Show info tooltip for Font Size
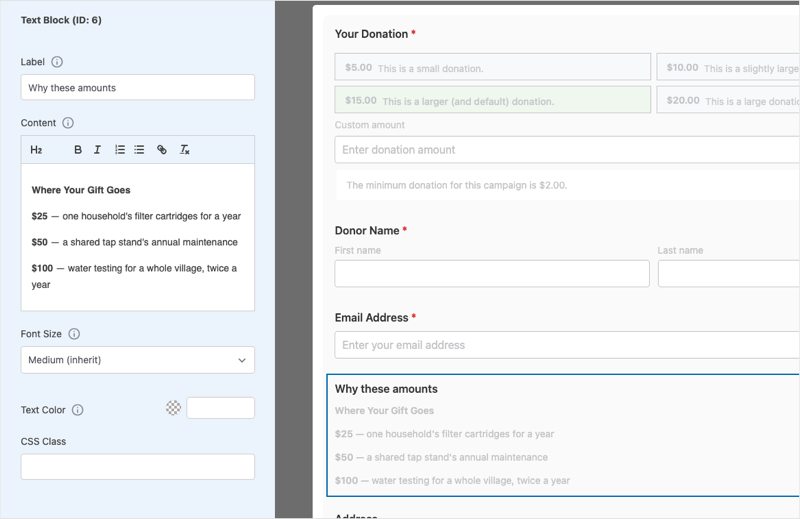The image size is (800, 519). click(x=74, y=334)
